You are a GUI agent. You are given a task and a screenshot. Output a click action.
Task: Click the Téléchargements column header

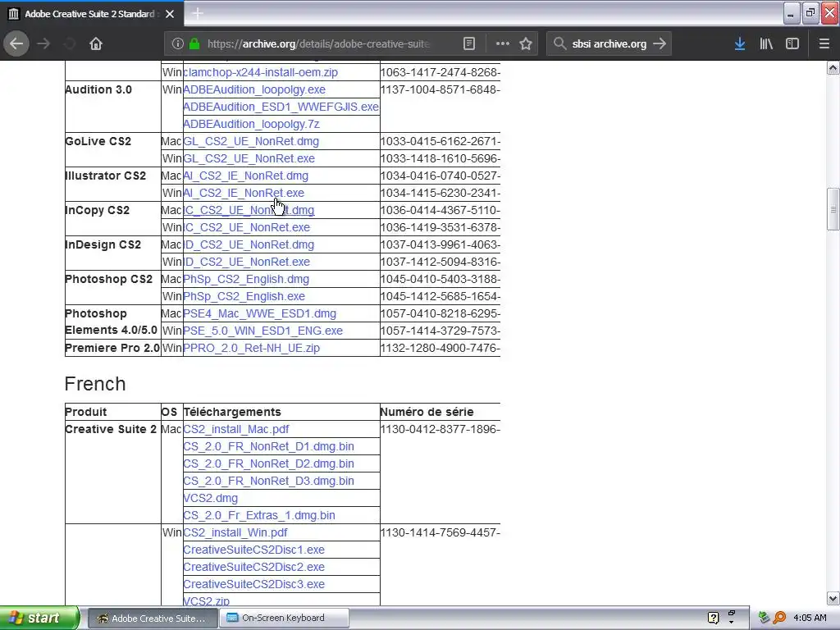[232, 412]
